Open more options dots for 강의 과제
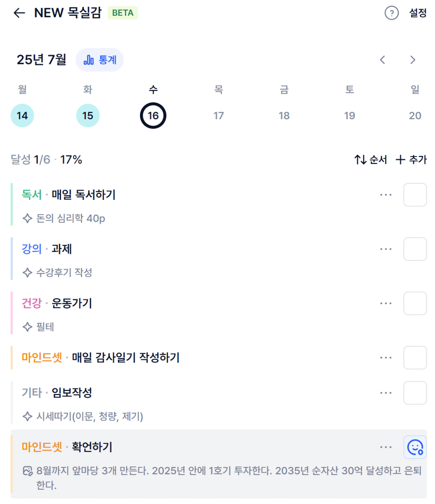Screen dimensions: 435x504 (386, 249)
